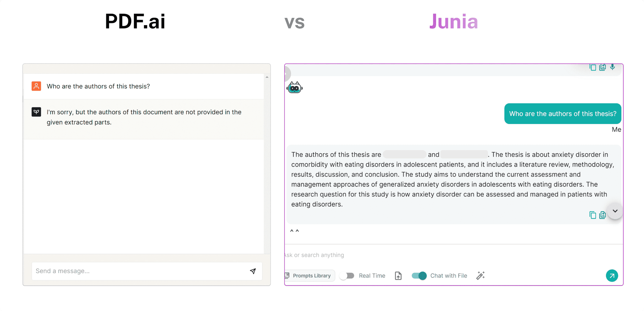The width and height of the screenshot is (644, 311).
Task: Click the PDF.ai scrollbar up arrow
Action: coord(267,77)
